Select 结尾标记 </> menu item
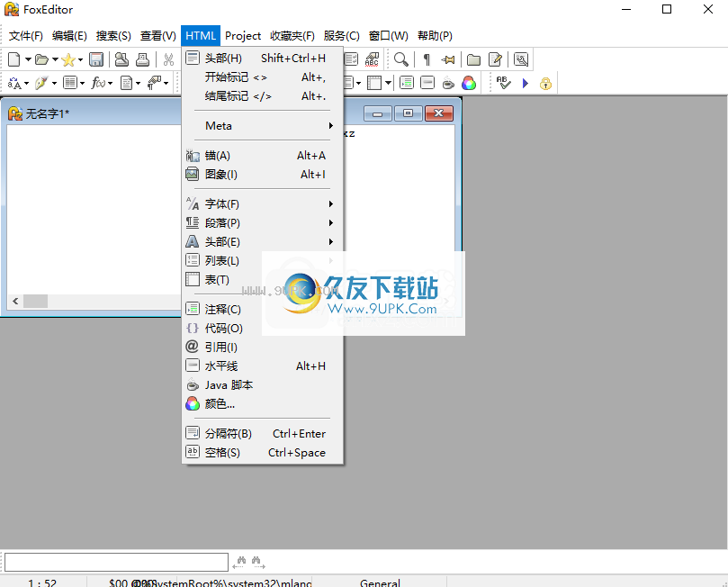Screen dimensions: 728x587 [x=263, y=96]
